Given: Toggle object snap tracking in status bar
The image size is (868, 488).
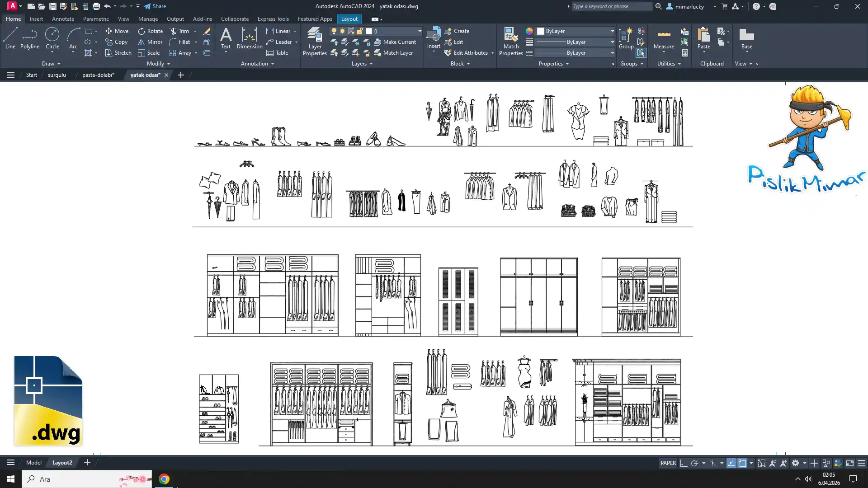Looking at the screenshot, I should point(731,463).
